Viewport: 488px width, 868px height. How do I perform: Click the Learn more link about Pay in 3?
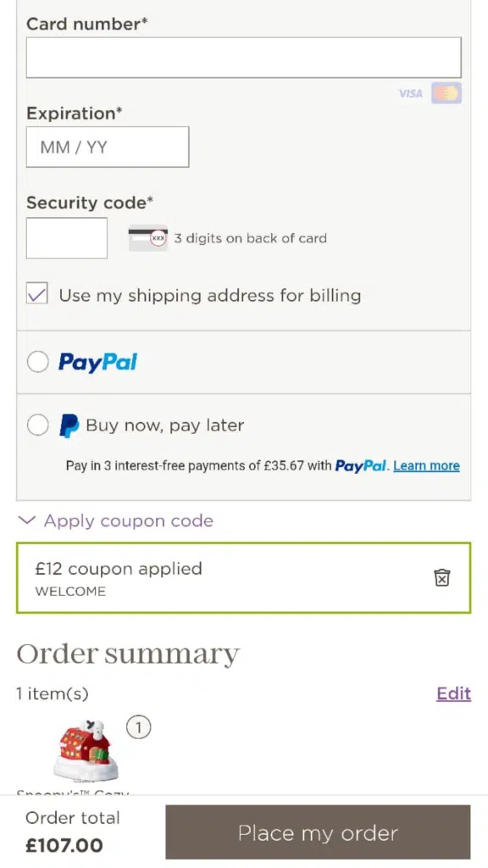(x=426, y=465)
